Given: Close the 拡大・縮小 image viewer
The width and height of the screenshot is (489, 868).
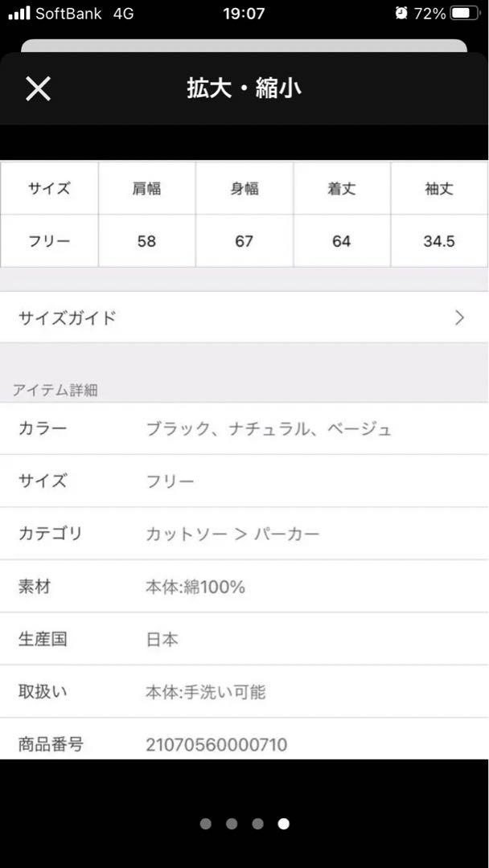Looking at the screenshot, I should 39,88.
